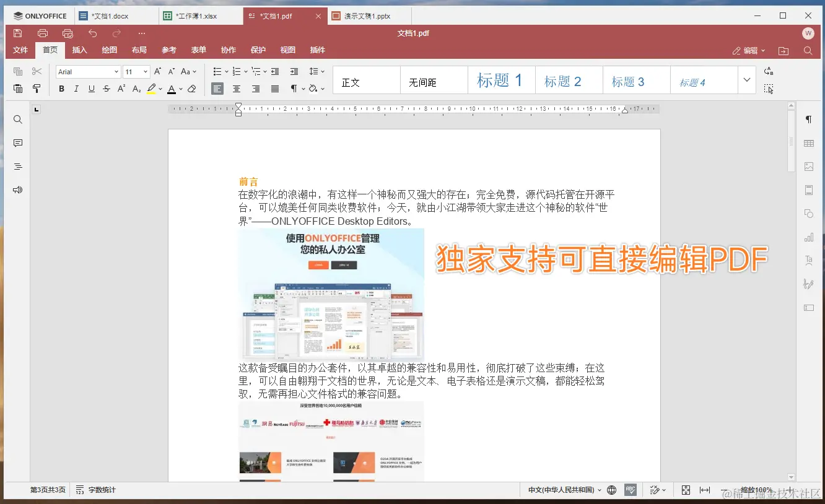Screen dimensions: 825x504
Task: Click the Print icon
Action: pos(43,33)
